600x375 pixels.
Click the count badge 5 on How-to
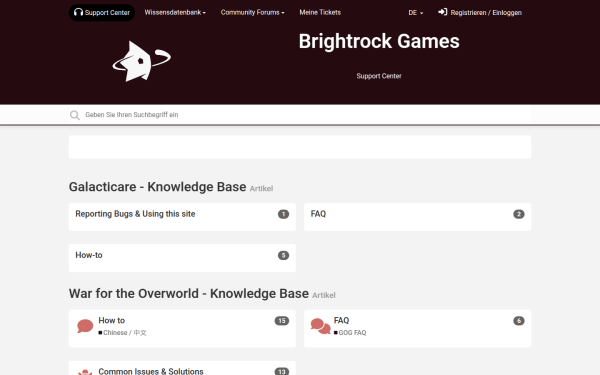click(x=283, y=255)
